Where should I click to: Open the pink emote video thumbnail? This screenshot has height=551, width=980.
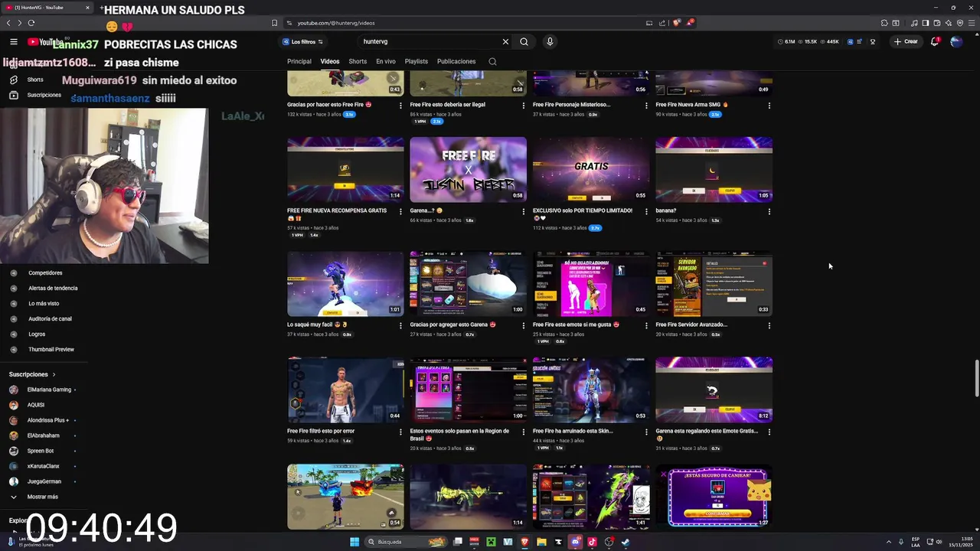591,283
